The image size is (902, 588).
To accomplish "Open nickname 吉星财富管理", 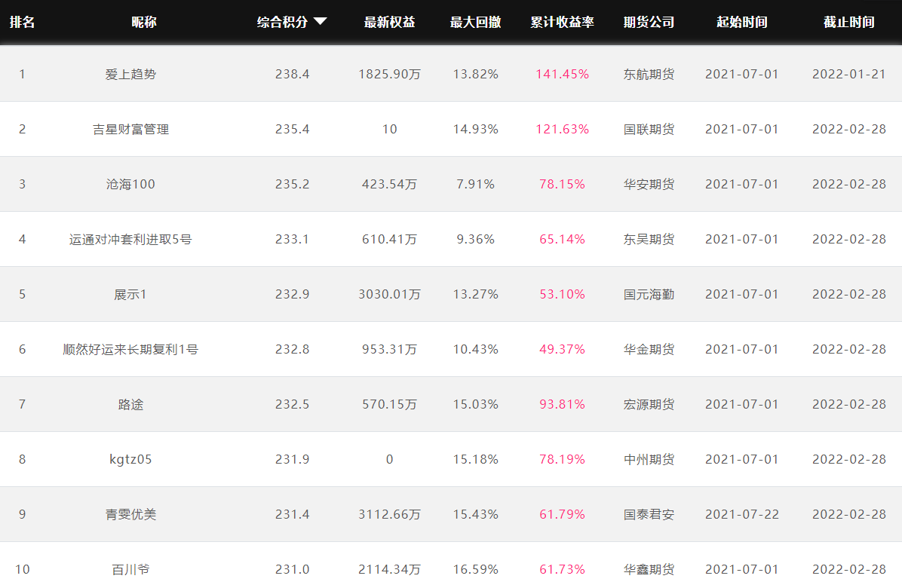I will tap(130, 130).
